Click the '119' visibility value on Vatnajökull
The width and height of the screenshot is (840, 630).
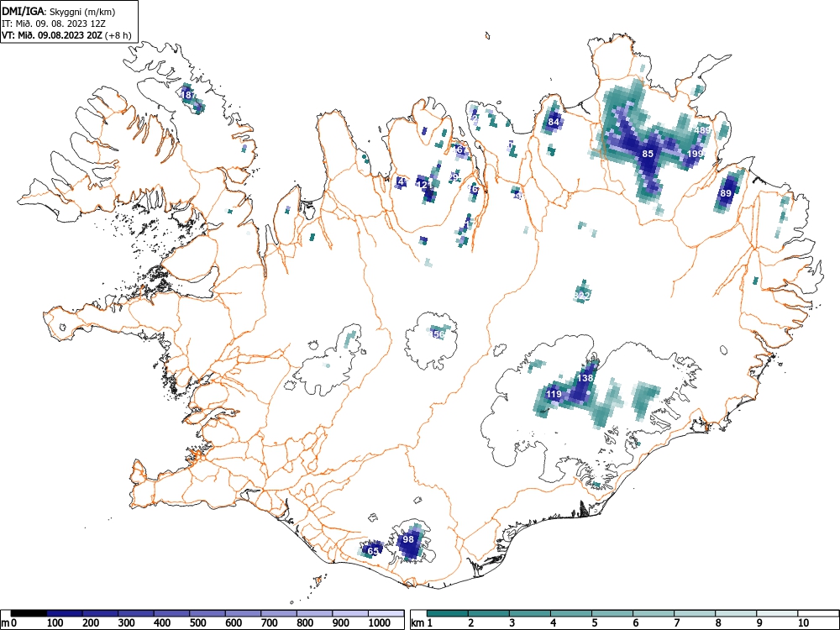pyautogui.click(x=554, y=394)
